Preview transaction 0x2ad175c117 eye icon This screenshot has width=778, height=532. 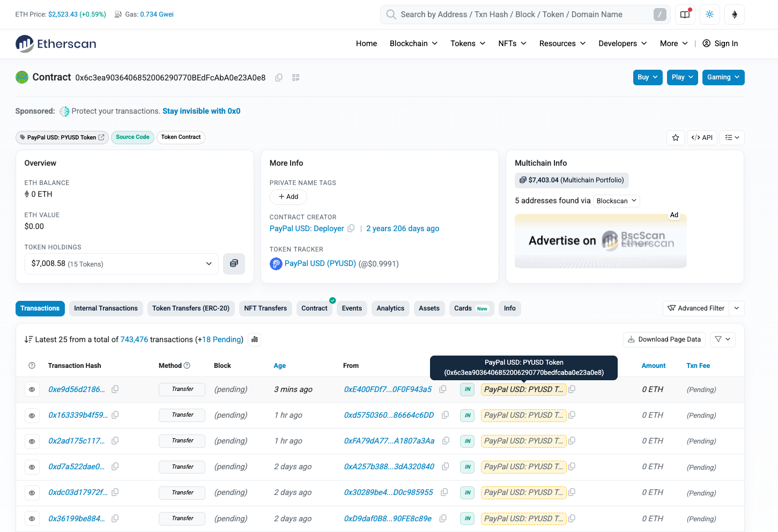point(32,441)
